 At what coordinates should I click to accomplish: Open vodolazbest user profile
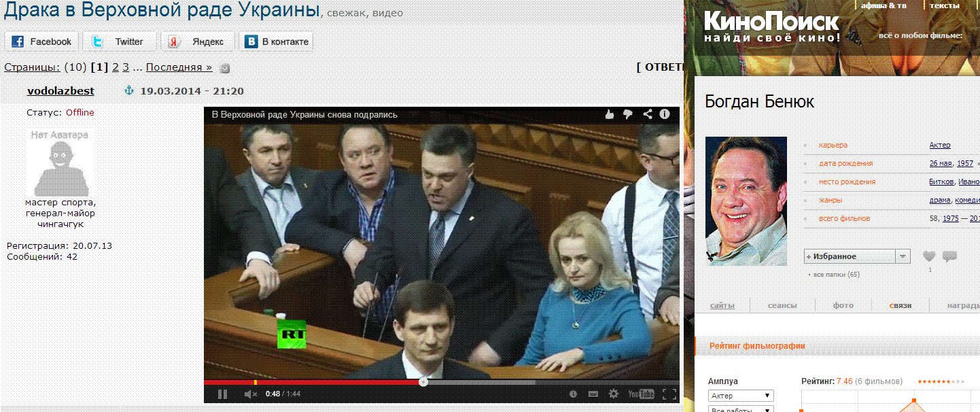pos(60,91)
